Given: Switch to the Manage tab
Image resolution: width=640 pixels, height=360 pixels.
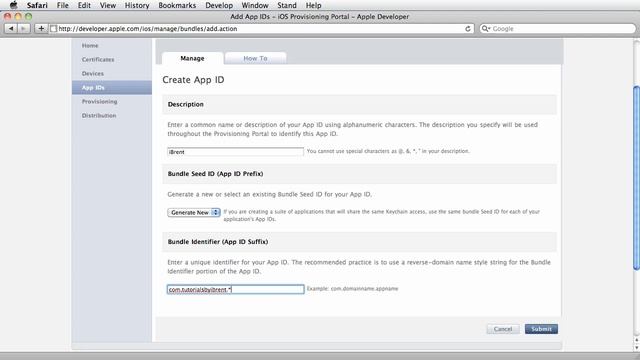Looking at the screenshot, I should (192, 58).
